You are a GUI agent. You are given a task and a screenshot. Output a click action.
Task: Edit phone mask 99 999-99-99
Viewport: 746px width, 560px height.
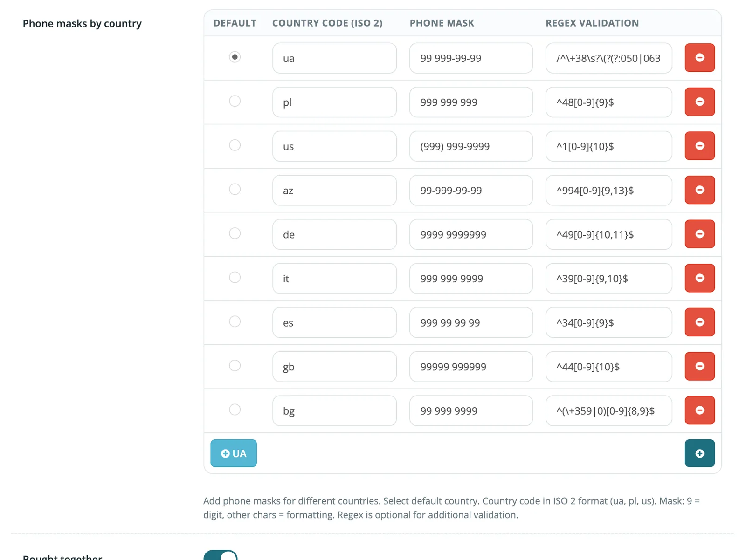pyautogui.click(x=471, y=58)
